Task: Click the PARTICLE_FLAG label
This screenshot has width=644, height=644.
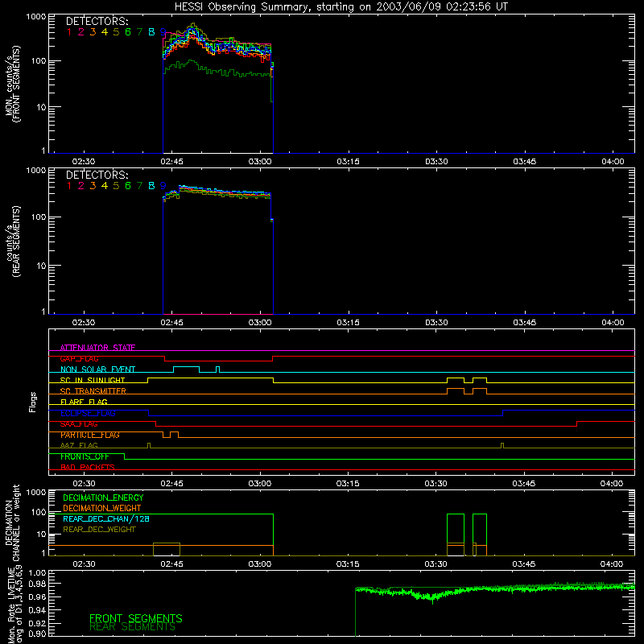Action: (90, 435)
